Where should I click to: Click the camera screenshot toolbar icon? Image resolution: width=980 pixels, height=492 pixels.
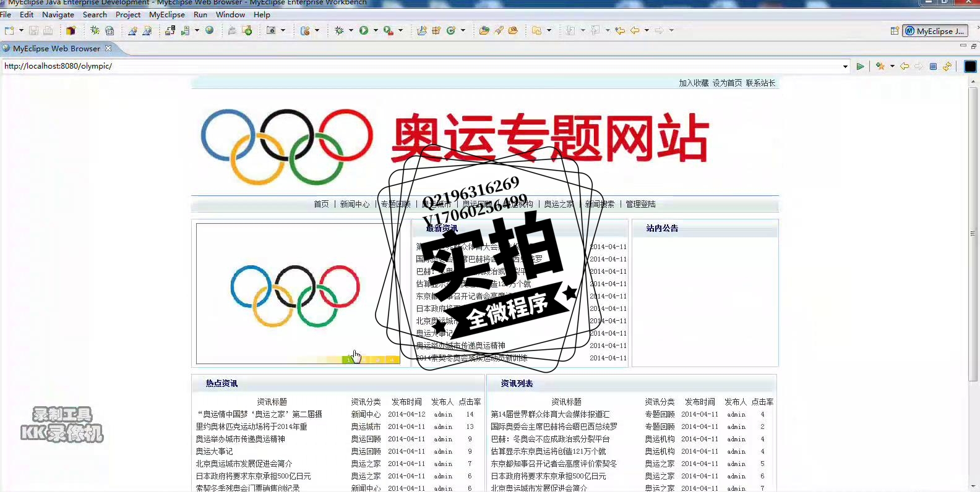pos(271,30)
